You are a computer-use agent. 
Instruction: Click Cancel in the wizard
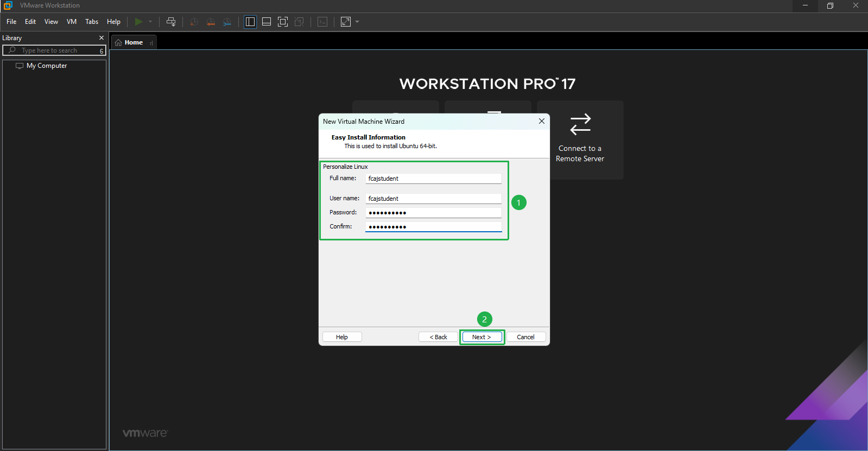[x=526, y=337]
